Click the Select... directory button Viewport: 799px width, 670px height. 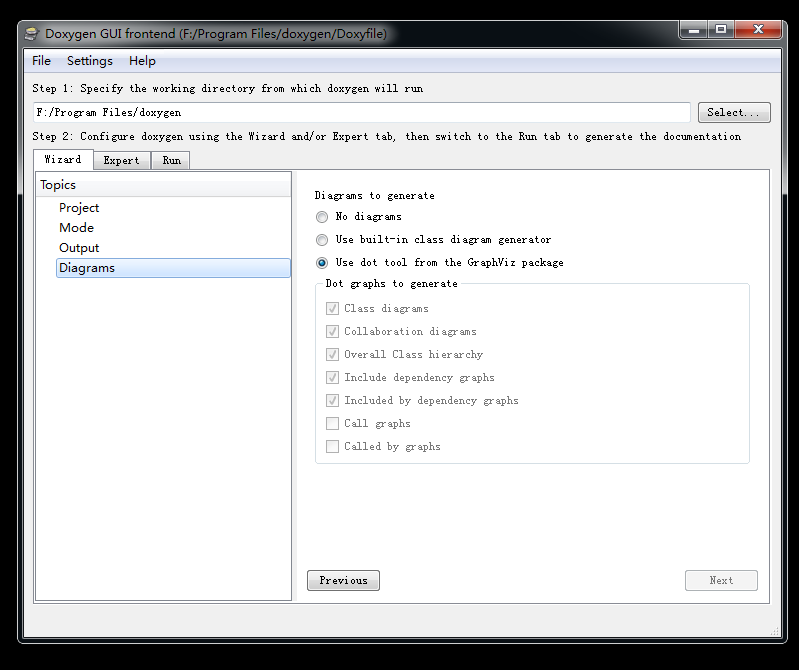tap(734, 113)
